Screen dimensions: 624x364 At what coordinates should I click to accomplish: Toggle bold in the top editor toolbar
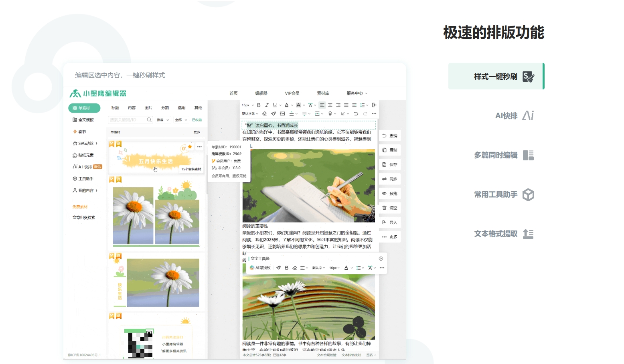click(x=259, y=105)
